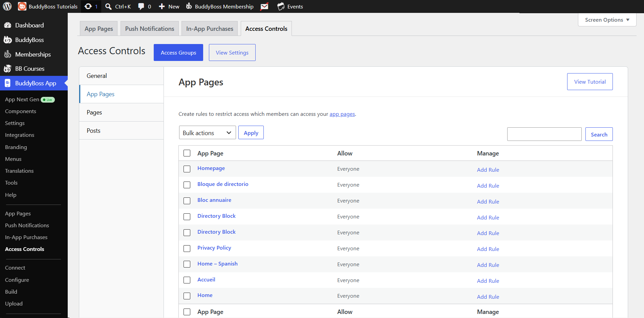Switch to Push Notifications tab
The height and width of the screenshot is (318, 644).
tap(150, 29)
